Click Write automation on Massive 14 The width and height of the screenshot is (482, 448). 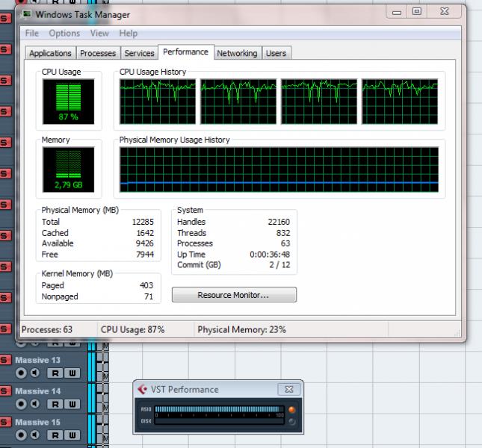(x=72, y=404)
